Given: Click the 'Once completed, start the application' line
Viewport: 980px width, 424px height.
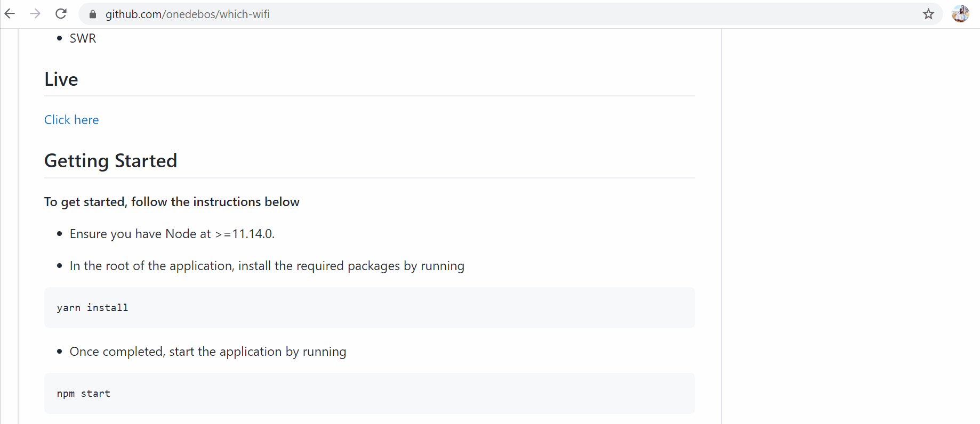Looking at the screenshot, I should 207,352.
